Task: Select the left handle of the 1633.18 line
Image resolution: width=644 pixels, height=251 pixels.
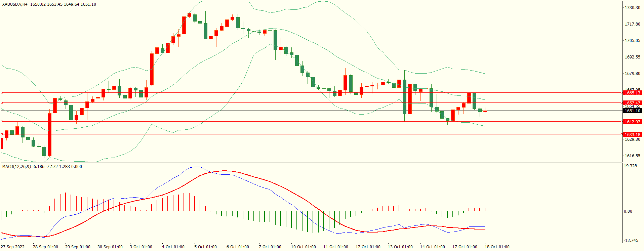Action: (x=2, y=134)
